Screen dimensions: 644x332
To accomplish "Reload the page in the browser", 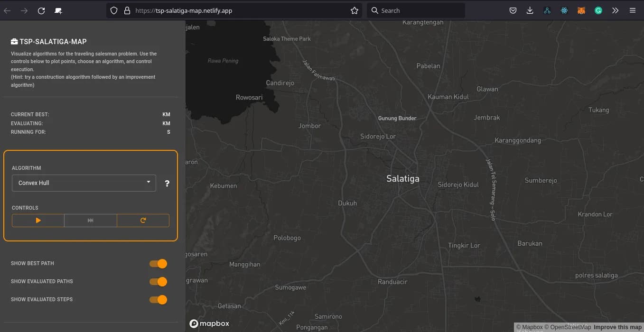I will click(x=41, y=10).
